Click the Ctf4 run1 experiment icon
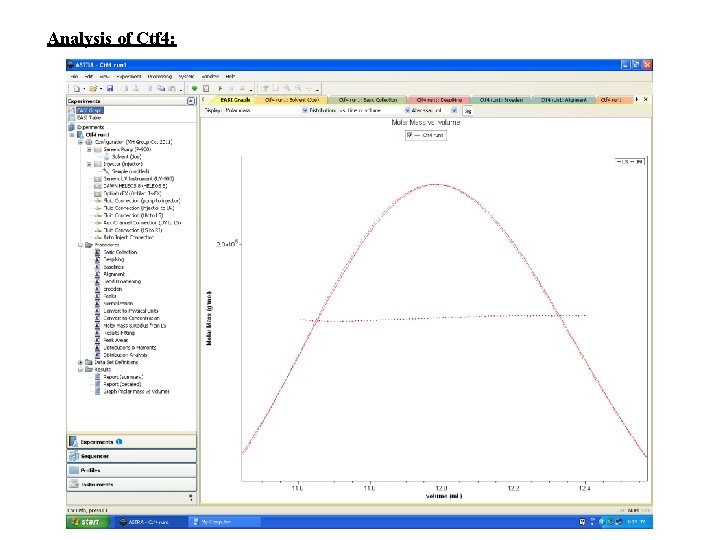This screenshot has height=540, width=720. [x=80, y=135]
